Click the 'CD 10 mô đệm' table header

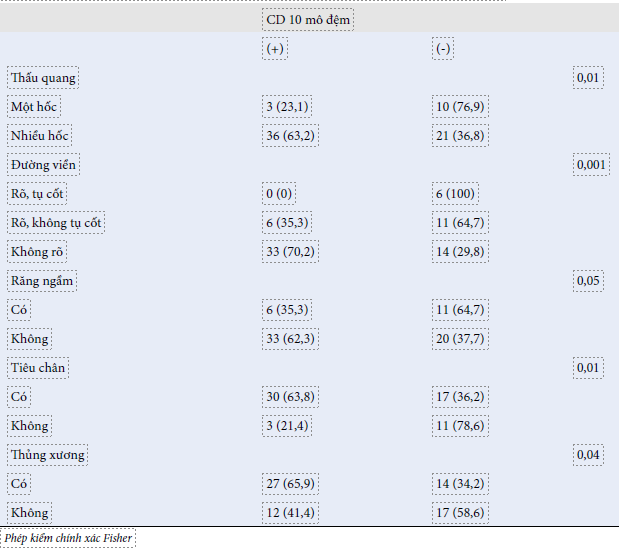309,19
